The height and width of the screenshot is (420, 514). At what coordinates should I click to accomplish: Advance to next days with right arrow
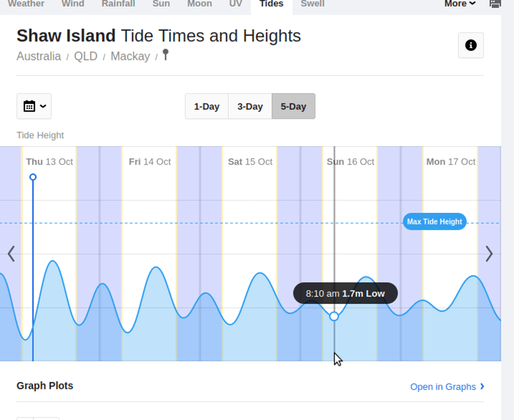pyautogui.click(x=489, y=253)
